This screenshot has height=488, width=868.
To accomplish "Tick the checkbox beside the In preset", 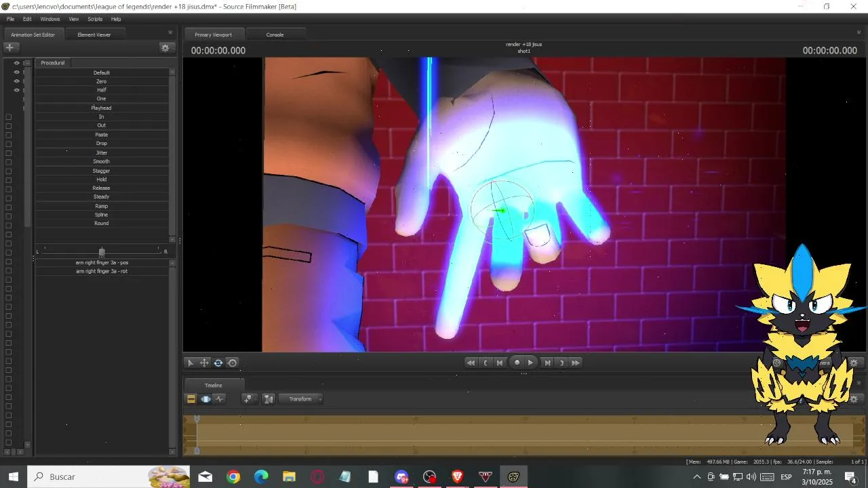I will point(9,117).
